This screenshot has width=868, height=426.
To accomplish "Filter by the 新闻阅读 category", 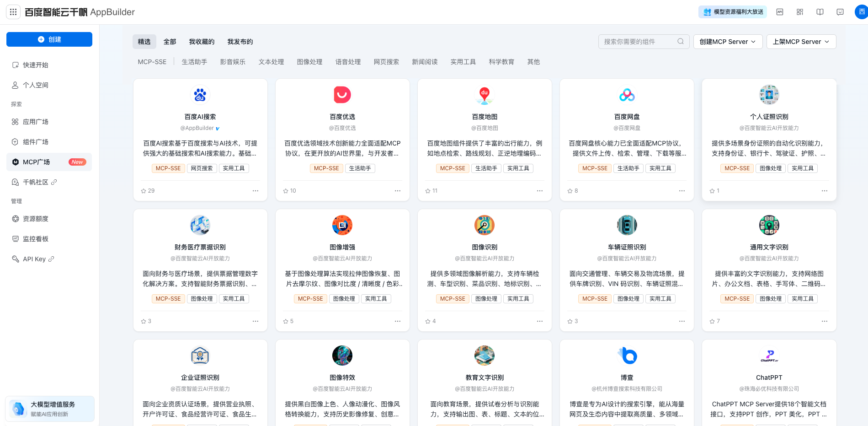I will [x=425, y=62].
